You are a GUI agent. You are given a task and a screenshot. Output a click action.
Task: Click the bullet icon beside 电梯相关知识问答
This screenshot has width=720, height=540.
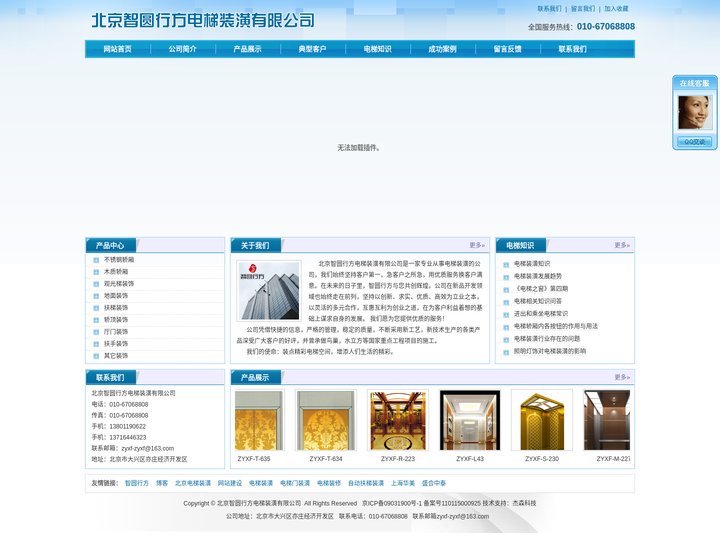(x=506, y=302)
